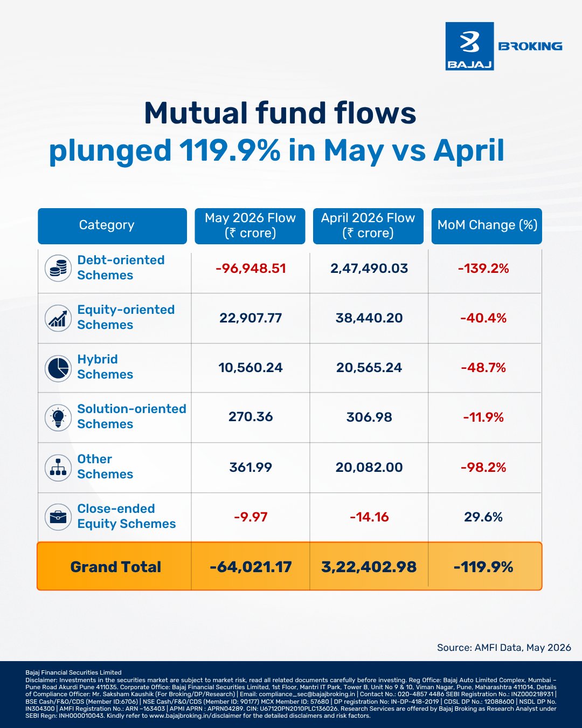The width and height of the screenshot is (582, 728).
Task: Click the Debt-oriented Schemes label
Action: (121, 267)
